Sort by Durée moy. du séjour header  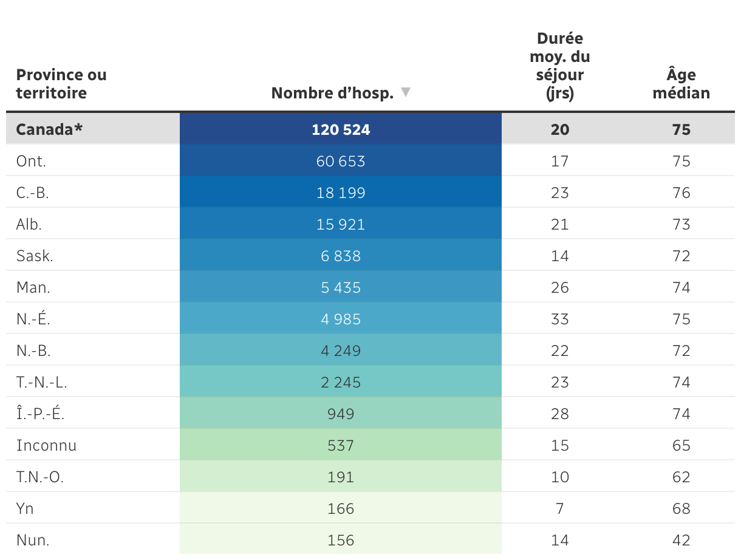point(560,66)
